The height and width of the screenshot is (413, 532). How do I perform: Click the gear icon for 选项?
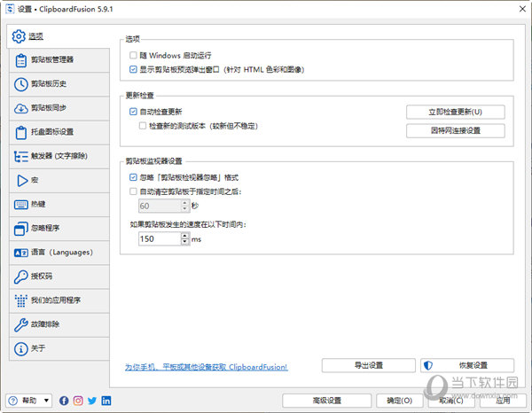point(19,36)
